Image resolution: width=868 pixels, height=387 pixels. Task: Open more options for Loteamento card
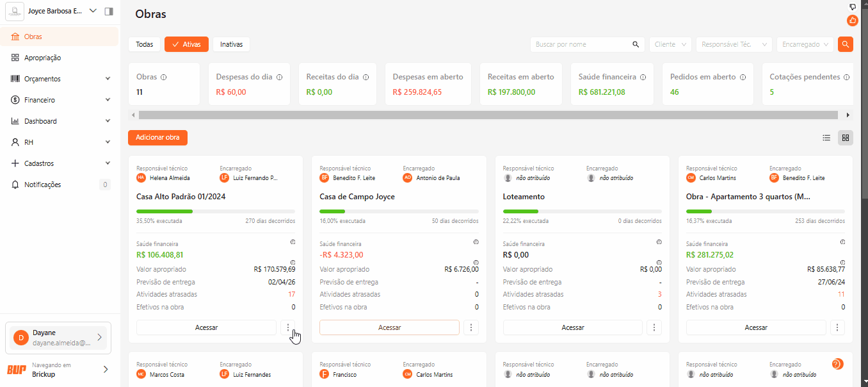pos(654,327)
